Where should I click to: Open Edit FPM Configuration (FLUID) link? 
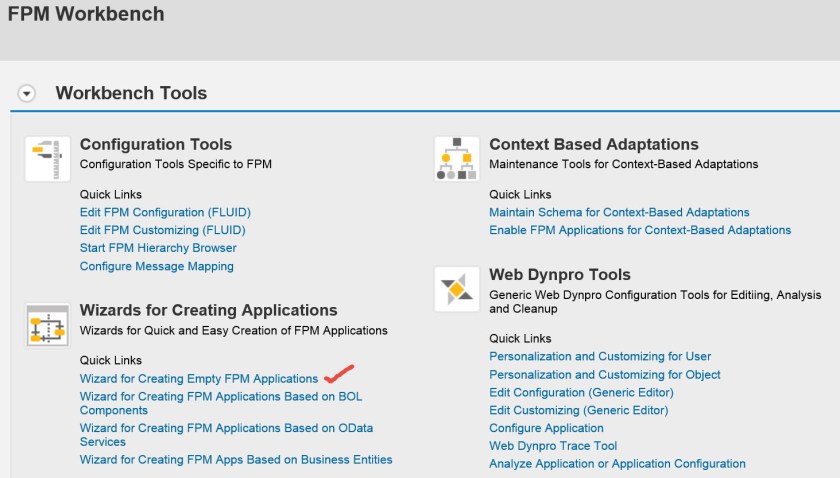(x=165, y=212)
